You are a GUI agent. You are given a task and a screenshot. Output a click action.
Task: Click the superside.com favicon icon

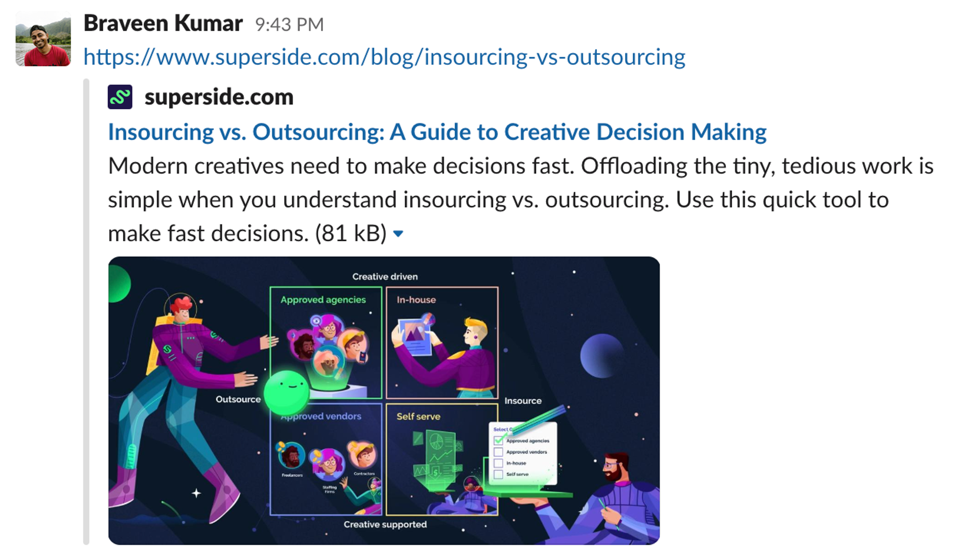(120, 96)
